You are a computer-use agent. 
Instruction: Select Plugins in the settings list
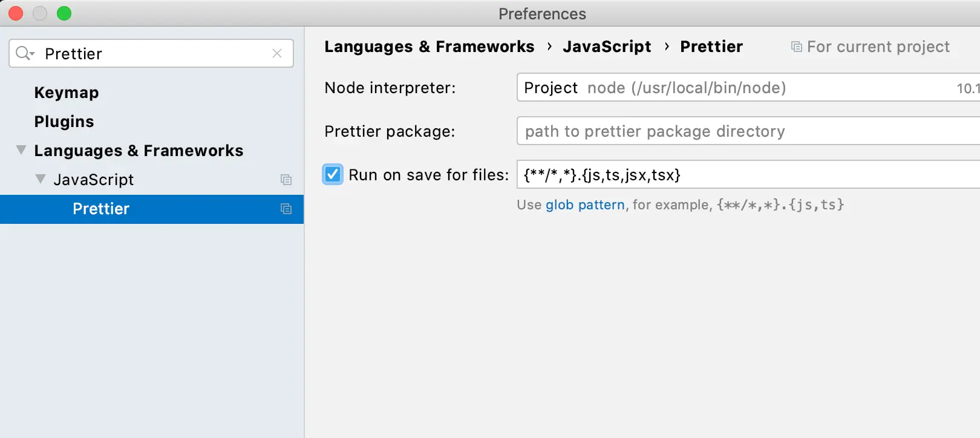pos(64,122)
